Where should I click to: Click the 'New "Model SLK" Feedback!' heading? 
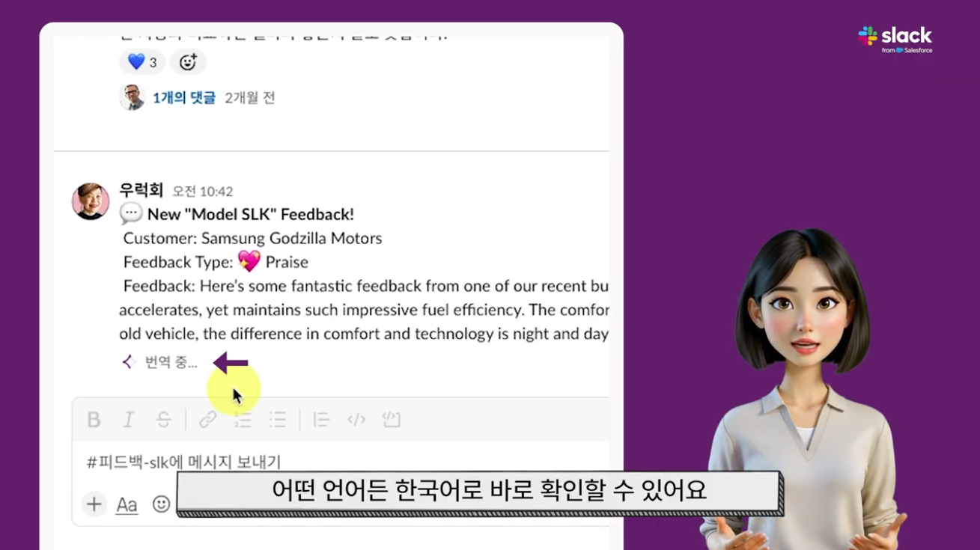[x=250, y=214]
